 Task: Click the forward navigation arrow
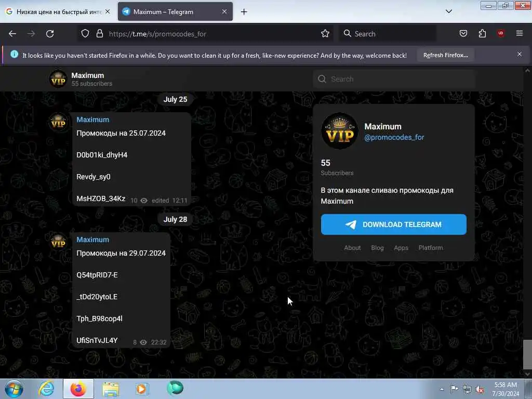(x=31, y=34)
